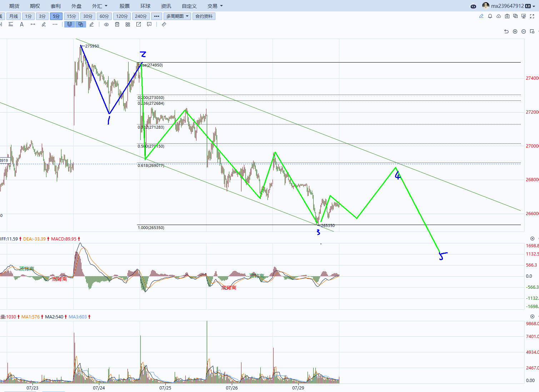
Task: Switch to 30分 period
Action: pos(88,16)
